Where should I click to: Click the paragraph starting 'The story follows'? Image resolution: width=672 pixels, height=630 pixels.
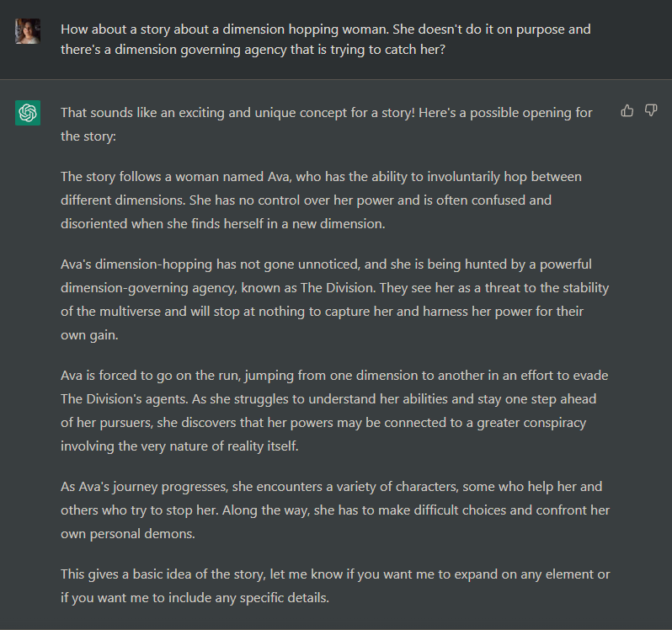point(321,200)
